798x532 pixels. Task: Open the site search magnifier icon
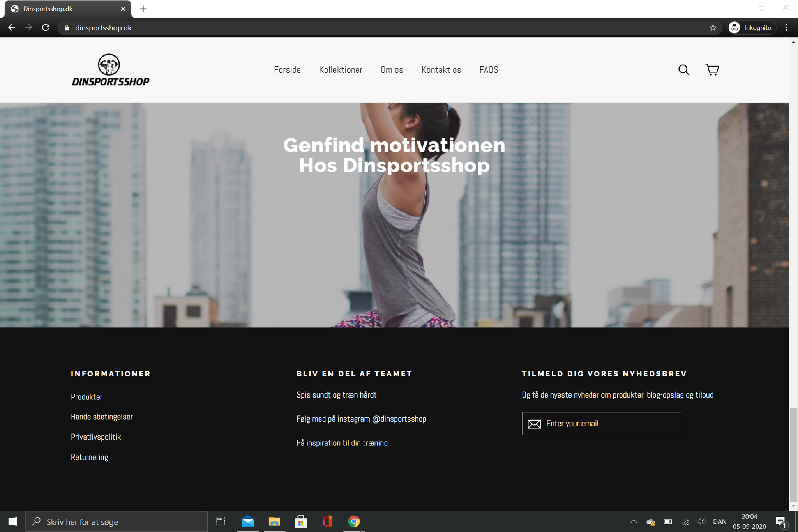(683, 70)
